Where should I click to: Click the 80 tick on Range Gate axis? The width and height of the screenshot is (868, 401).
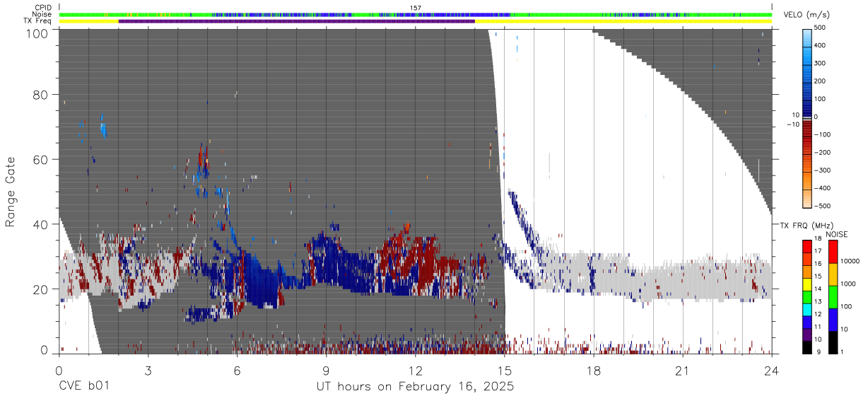coord(40,95)
